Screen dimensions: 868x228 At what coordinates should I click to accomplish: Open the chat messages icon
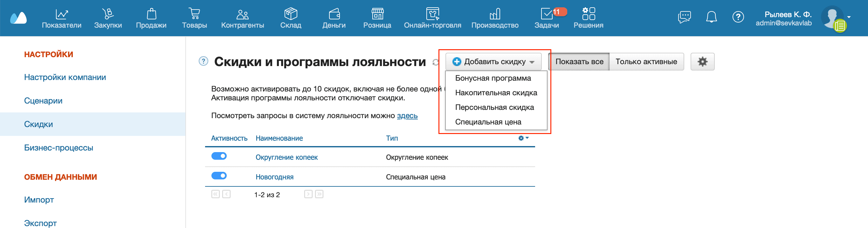coord(684,17)
